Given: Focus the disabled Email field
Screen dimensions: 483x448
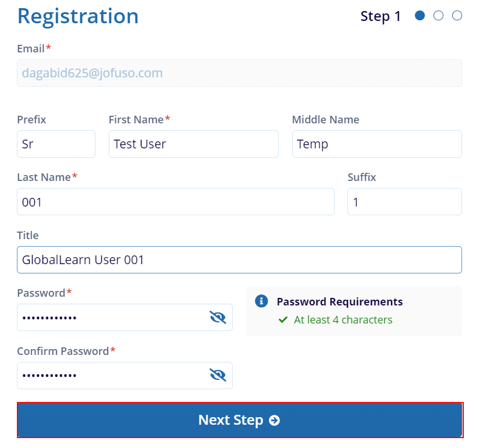Looking at the screenshot, I should [239, 73].
